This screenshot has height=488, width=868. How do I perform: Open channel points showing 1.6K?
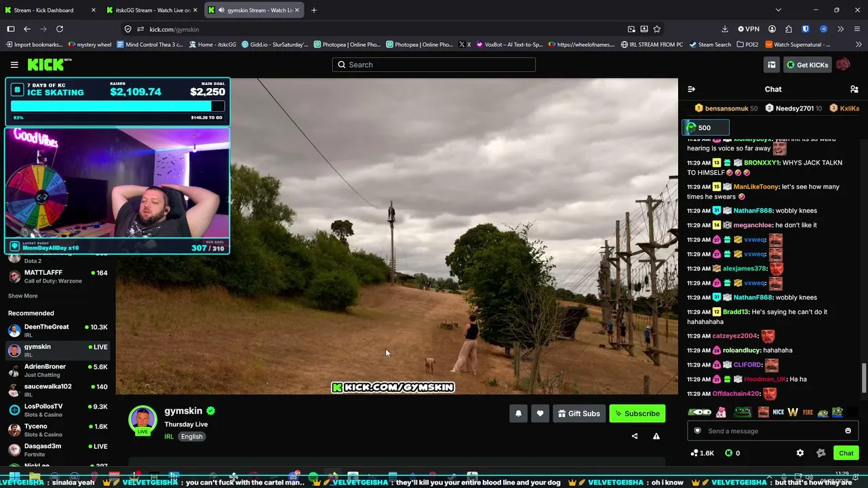click(x=702, y=453)
